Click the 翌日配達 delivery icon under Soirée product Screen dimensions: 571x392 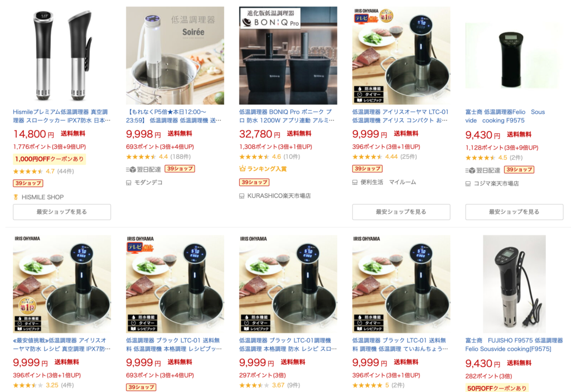[130, 170]
